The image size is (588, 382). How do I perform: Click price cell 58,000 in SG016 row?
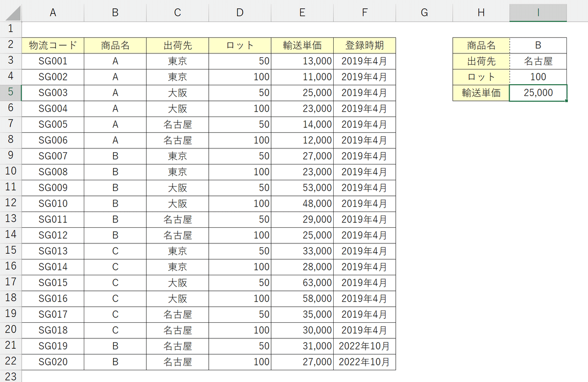(x=302, y=298)
